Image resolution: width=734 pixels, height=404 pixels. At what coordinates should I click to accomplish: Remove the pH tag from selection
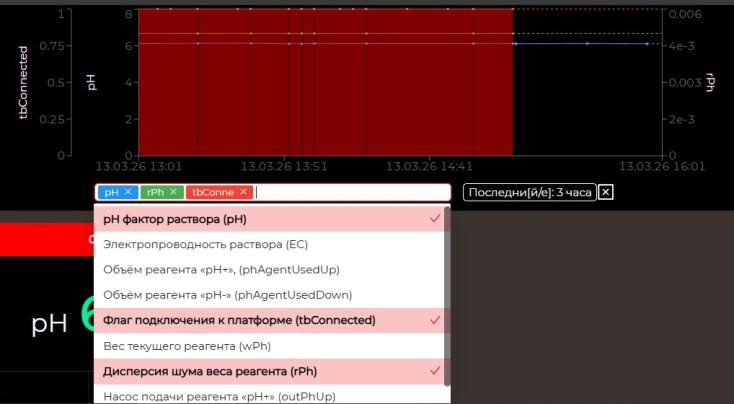[x=128, y=192]
